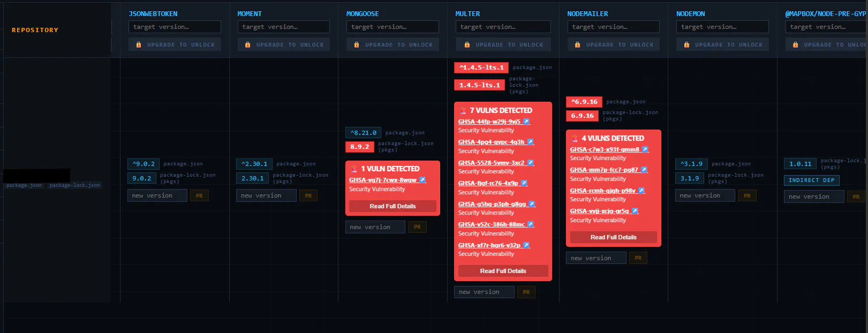Screen dimensions: 868x333
Task: Click the PR button for JSONWEBTOKEN
Action: (199, 196)
